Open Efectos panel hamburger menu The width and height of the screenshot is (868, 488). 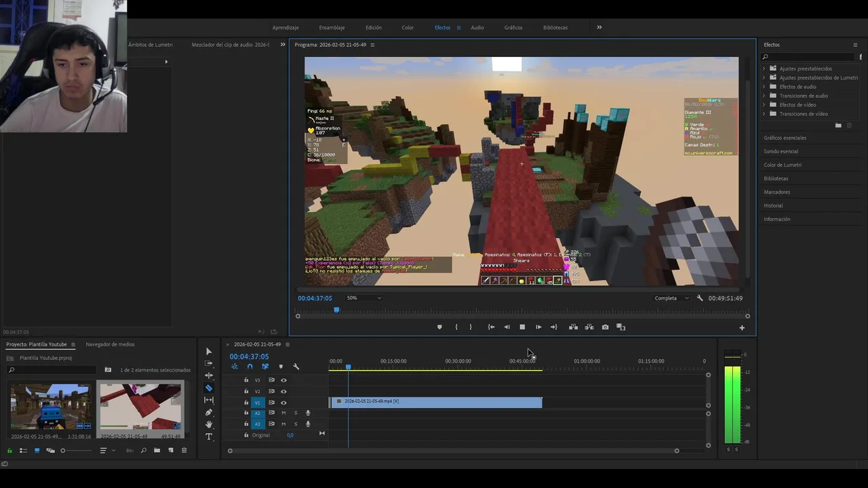coord(855,45)
